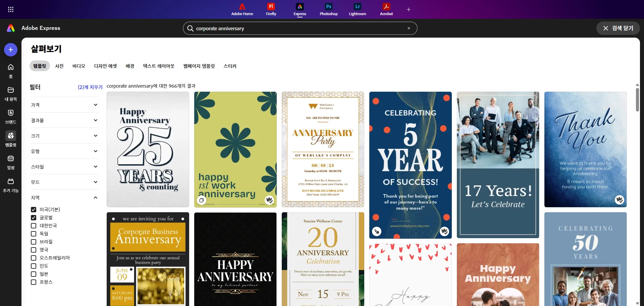Check 인도 region checkbox

(34, 266)
